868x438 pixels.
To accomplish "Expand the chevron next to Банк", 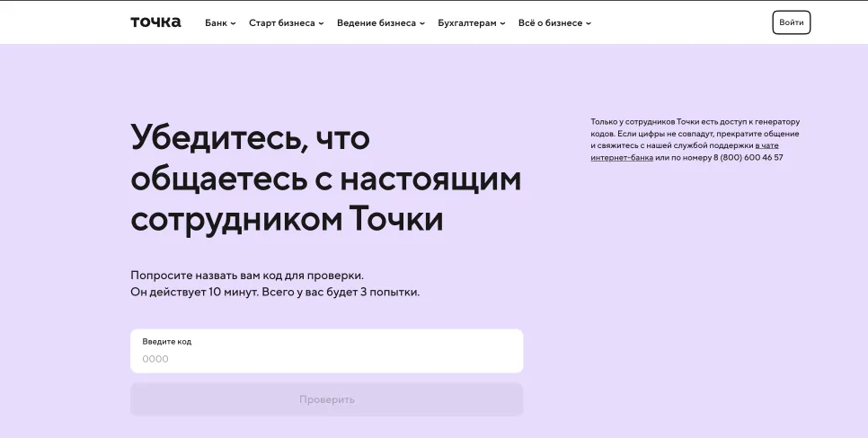I will 234,23.
